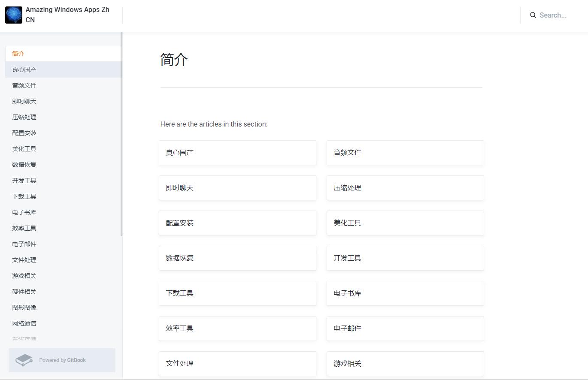
Task: Click the Amazing Windows Apps logo icon
Action: [x=13, y=15]
